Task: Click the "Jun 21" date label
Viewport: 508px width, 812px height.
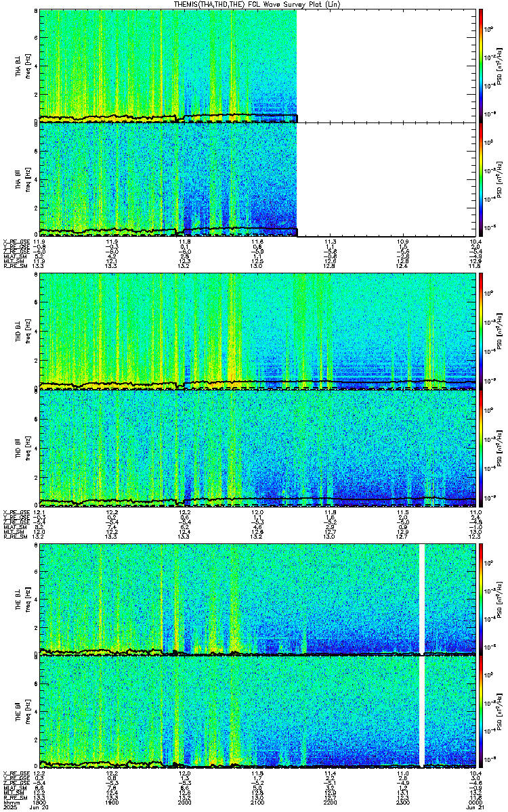Action: tap(475, 807)
